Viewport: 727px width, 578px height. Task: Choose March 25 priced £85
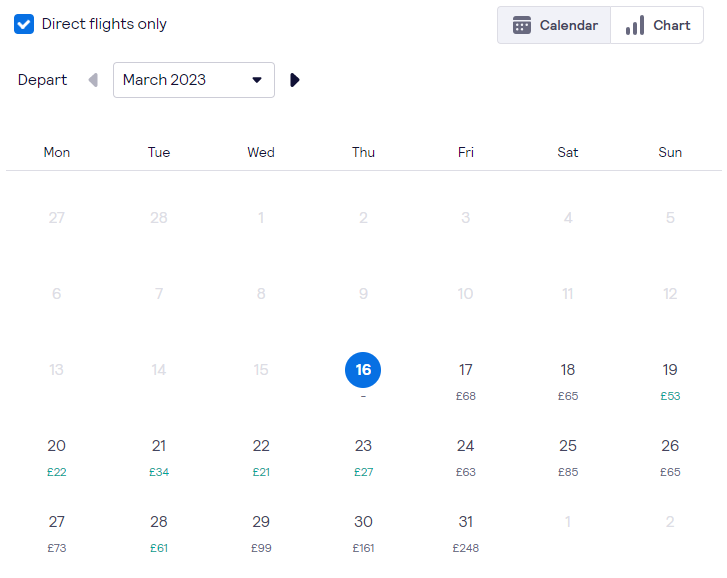(568, 457)
